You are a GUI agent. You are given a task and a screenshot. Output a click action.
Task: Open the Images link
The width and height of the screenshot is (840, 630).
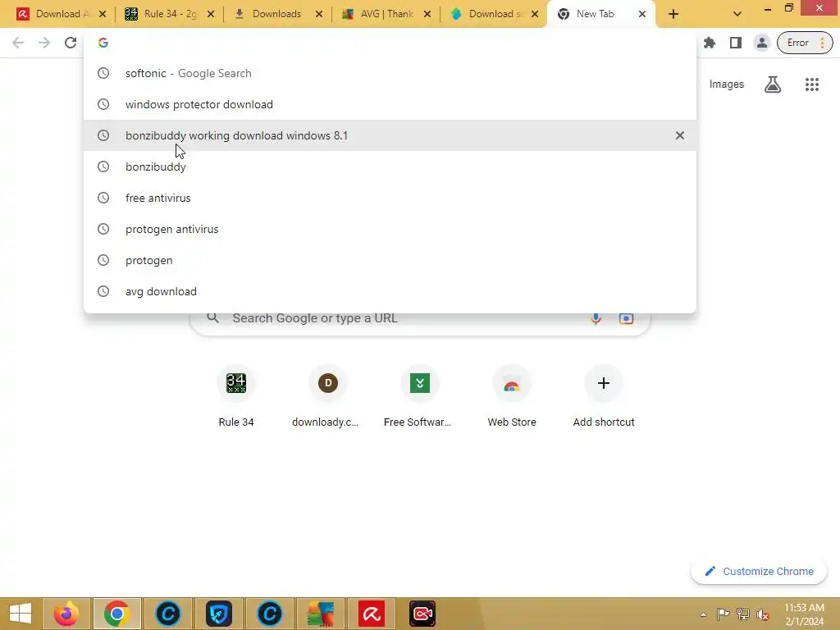point(727,84)
